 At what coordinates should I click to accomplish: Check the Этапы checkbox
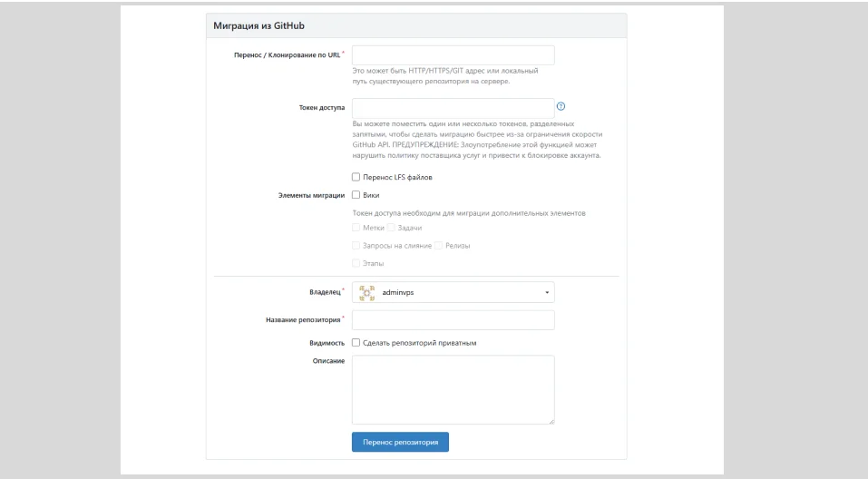356,263
